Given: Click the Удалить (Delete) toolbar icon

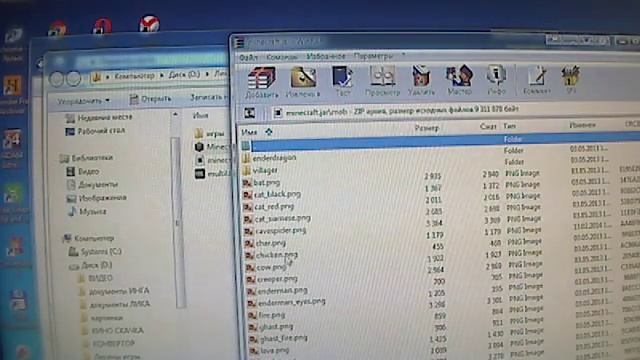Looking at the screenshot, I should [x=421, y=80].
